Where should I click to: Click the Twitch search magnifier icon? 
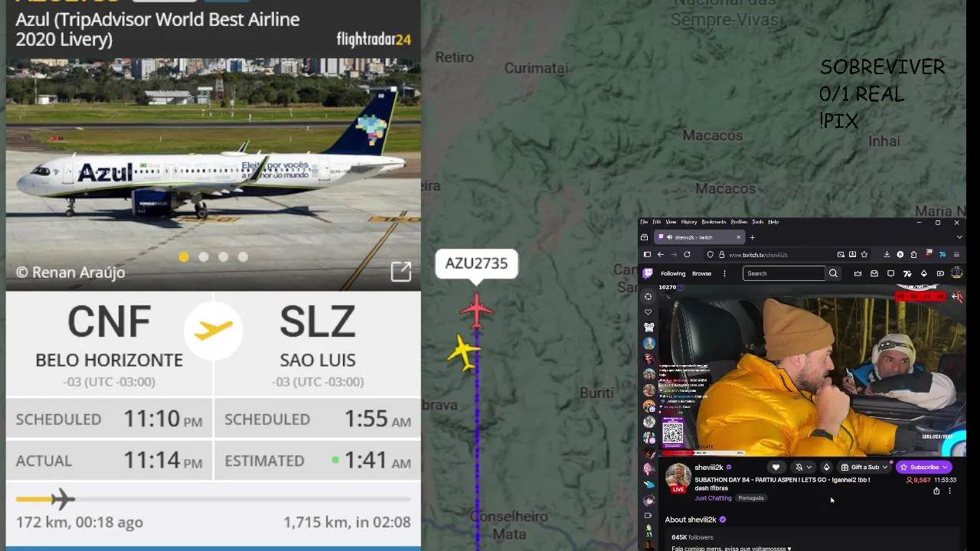[833, 273]
